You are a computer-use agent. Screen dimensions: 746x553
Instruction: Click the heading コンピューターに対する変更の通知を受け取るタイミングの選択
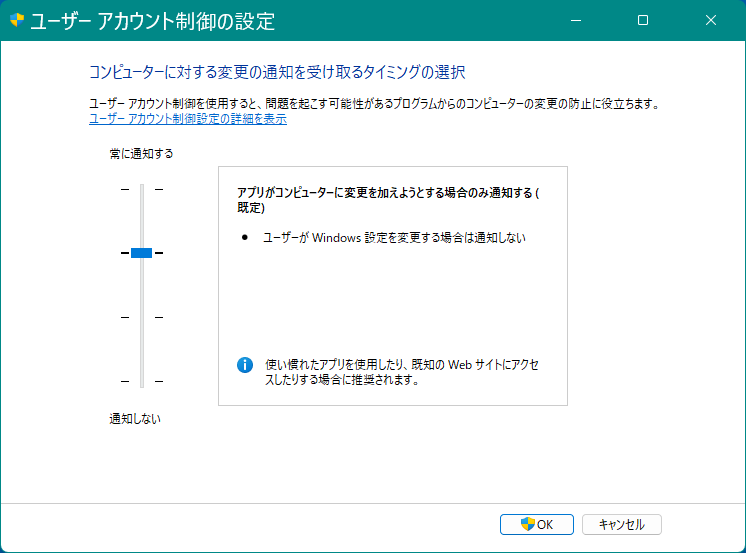click(277, 72)
